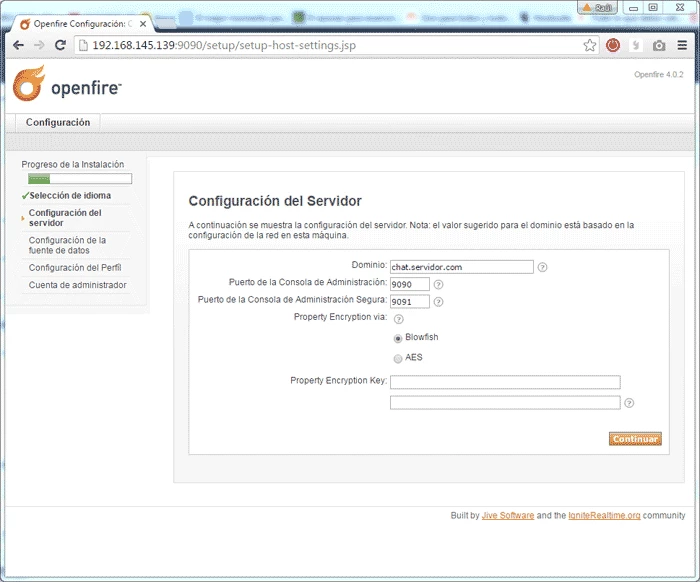The width and height of the screenshot is (700, 582).
Task: Click the installation progress bar
Action: point(79,179)
